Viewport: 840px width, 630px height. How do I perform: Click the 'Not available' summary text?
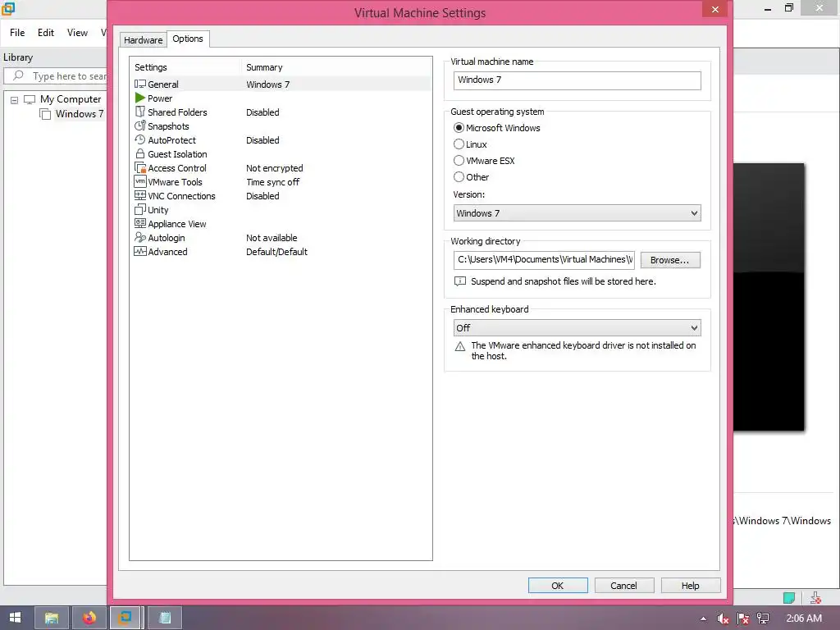[272, 238]
